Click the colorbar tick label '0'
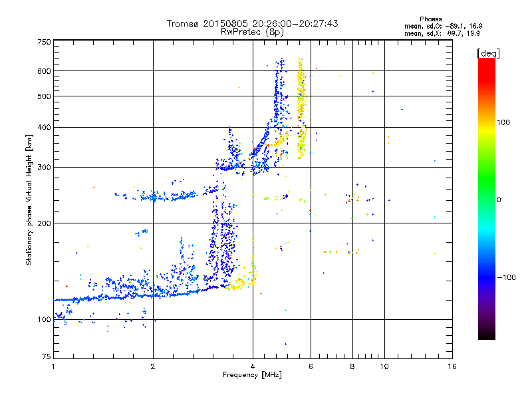 pos(499,200)
